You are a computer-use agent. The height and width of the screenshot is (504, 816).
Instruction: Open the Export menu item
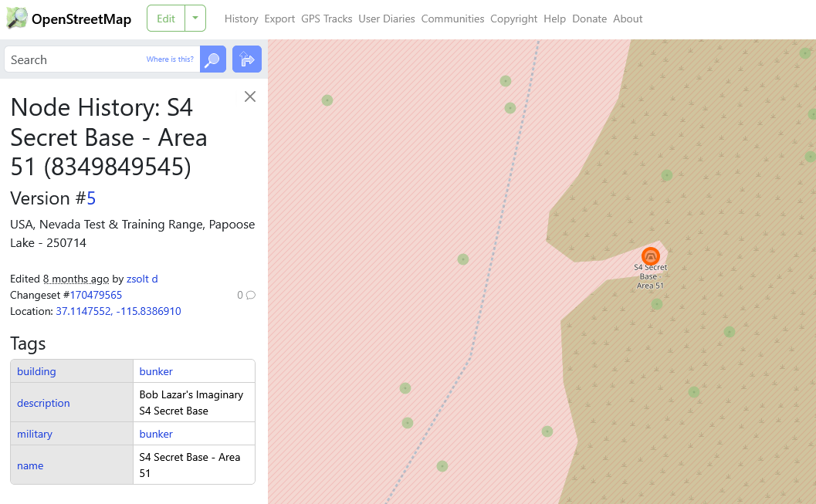279,19
